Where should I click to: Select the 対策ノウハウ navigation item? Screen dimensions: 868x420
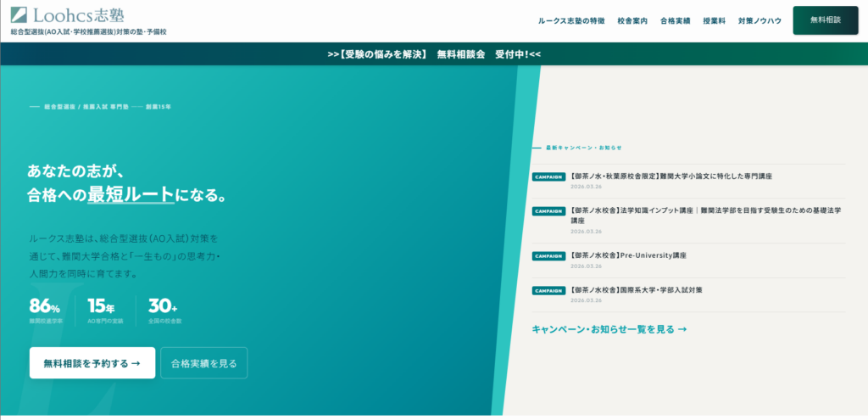click(x=758, y=20)
